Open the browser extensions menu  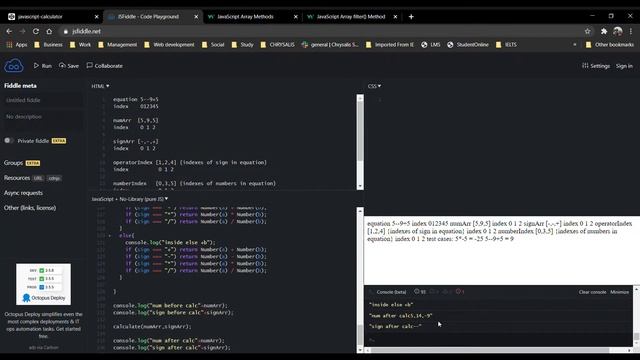pos(604,31)
